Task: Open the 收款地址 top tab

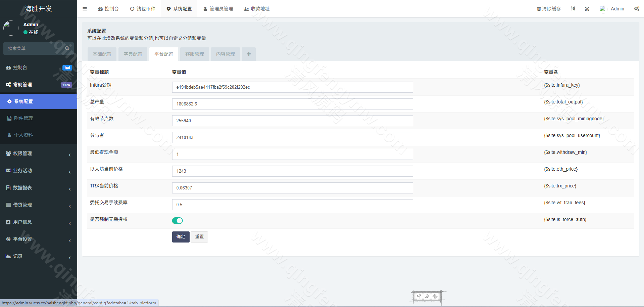Action: [257, 9]
